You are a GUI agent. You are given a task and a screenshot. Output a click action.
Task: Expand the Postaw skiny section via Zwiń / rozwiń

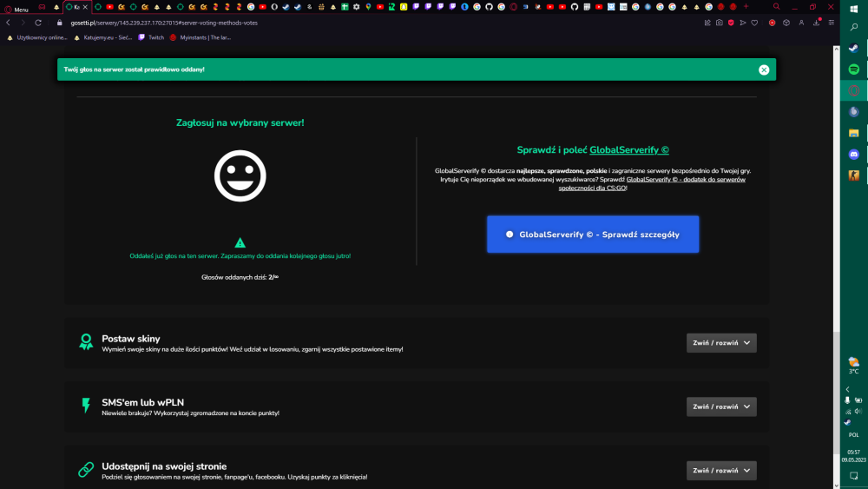point(721,343)
